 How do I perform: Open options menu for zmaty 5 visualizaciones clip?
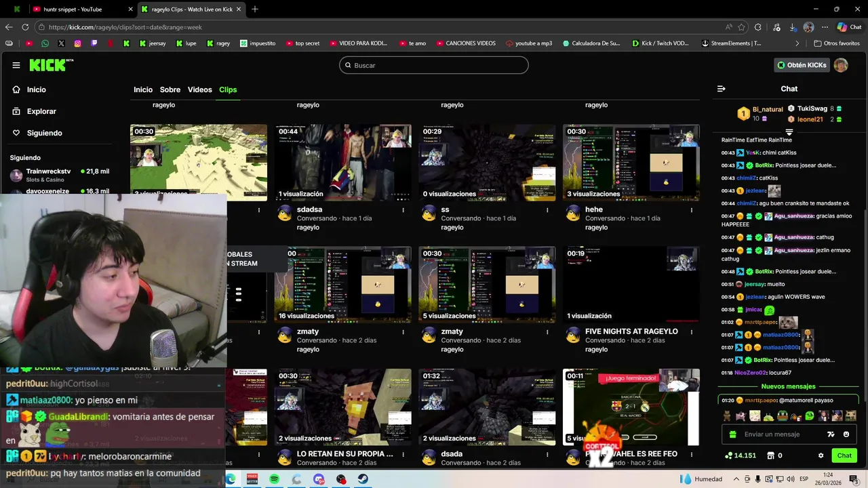click(547, 332)
